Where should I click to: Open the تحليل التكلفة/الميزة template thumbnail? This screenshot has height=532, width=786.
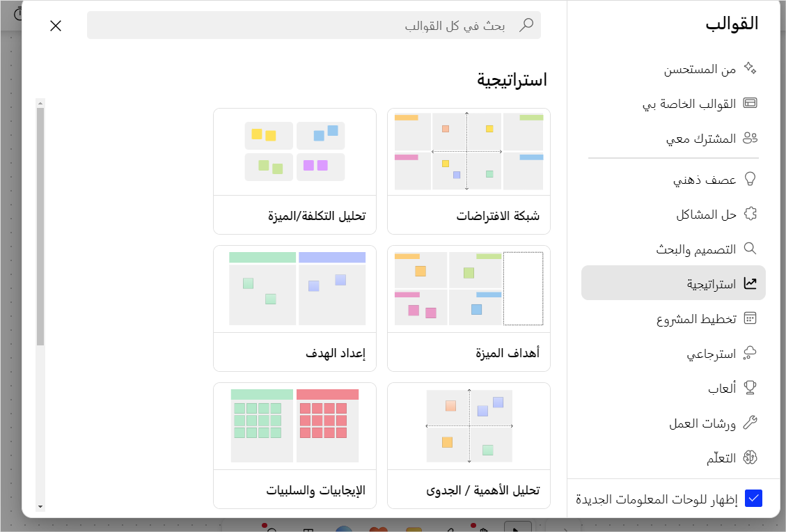[294, 152]
